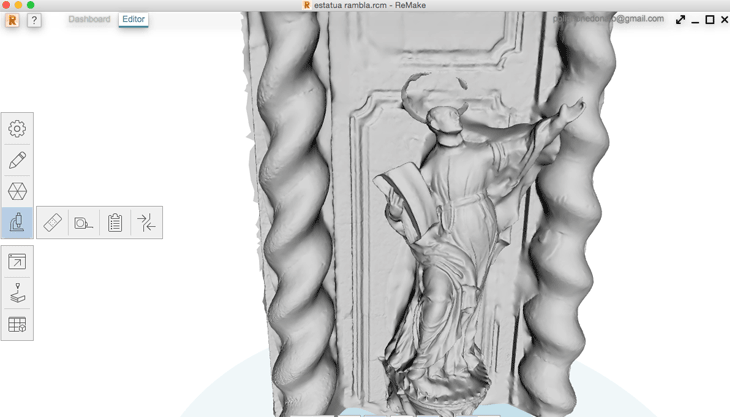Click the in-app maximize square icon
The height and width of the screenshot is (417, 730).
pyautogui.click(x=710, y=20)
